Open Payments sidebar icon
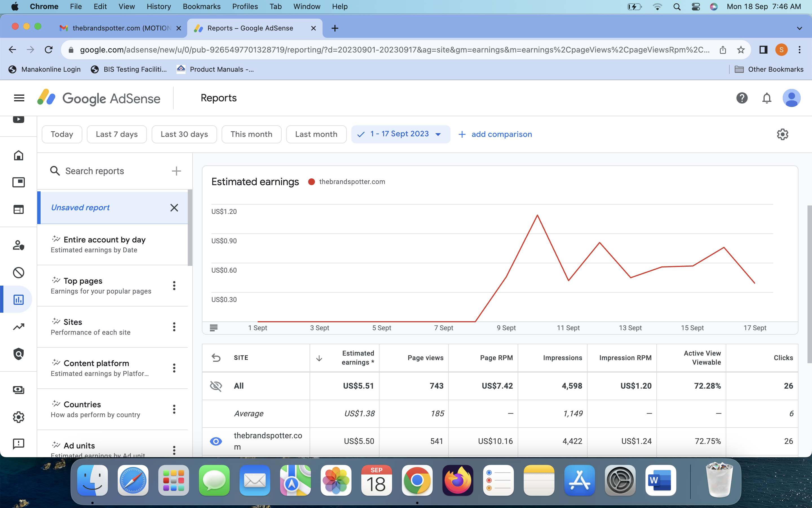Viewport: 812px width, 508px height. pos(18,390)
